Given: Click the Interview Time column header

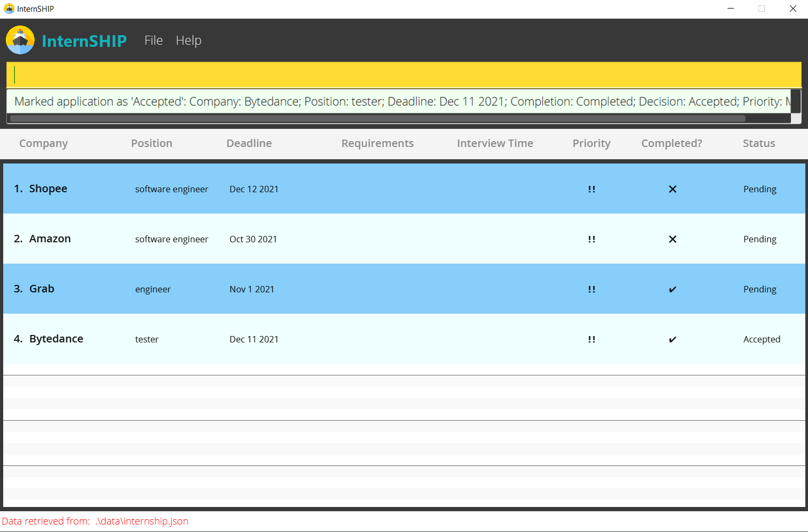Looking at the screenshot, I should pyautogui.click(x=495, y=143).
